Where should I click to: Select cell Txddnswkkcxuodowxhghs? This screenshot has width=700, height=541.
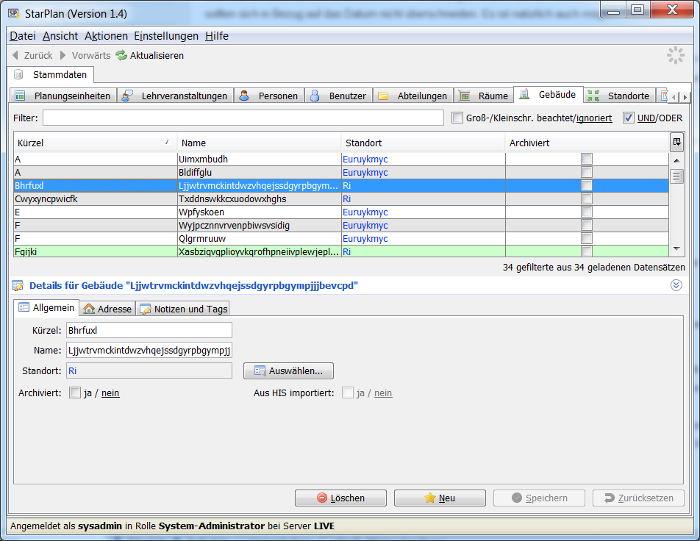click(259, 199)
